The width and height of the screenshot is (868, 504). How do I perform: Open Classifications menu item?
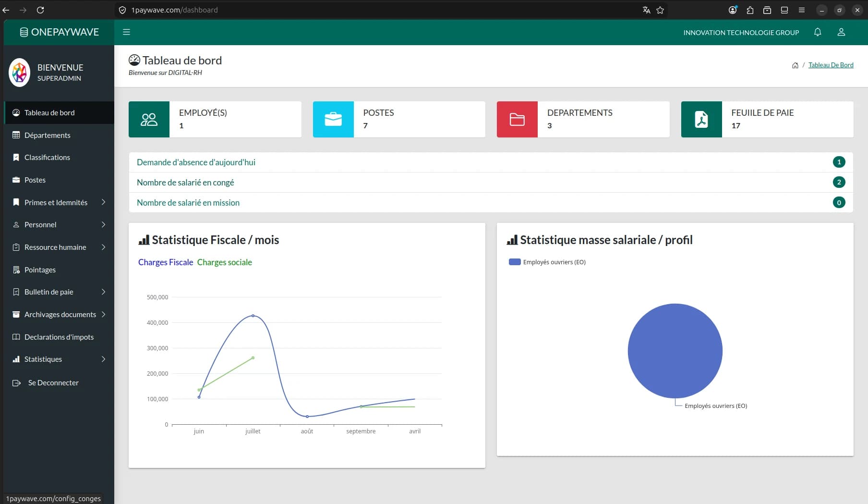click(59, 158)
